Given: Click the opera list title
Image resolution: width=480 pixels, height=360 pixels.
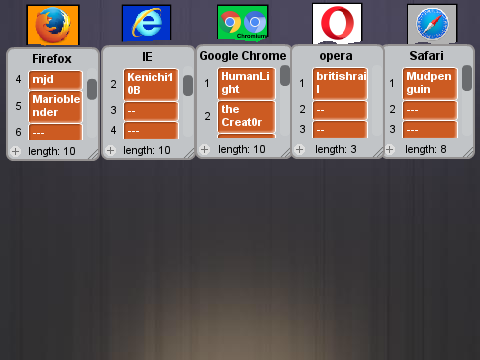Looking at the screenshot, I should click(336, 56).
